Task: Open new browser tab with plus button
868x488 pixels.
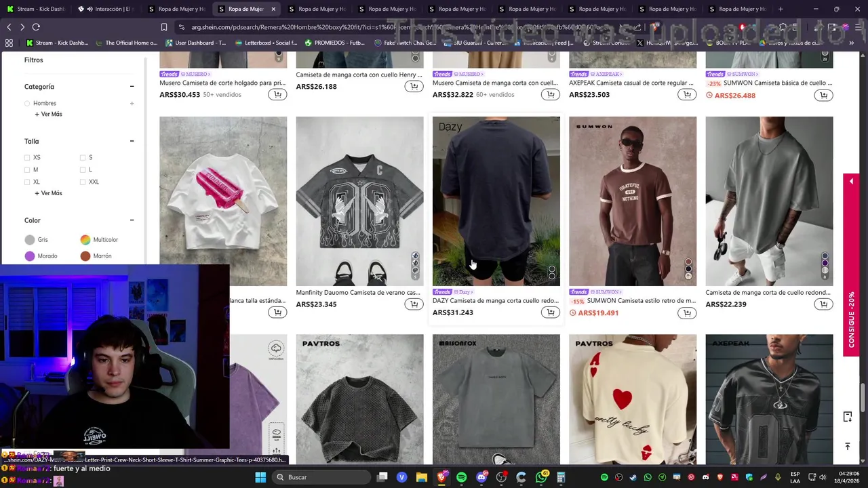Action: pos(781,9)
